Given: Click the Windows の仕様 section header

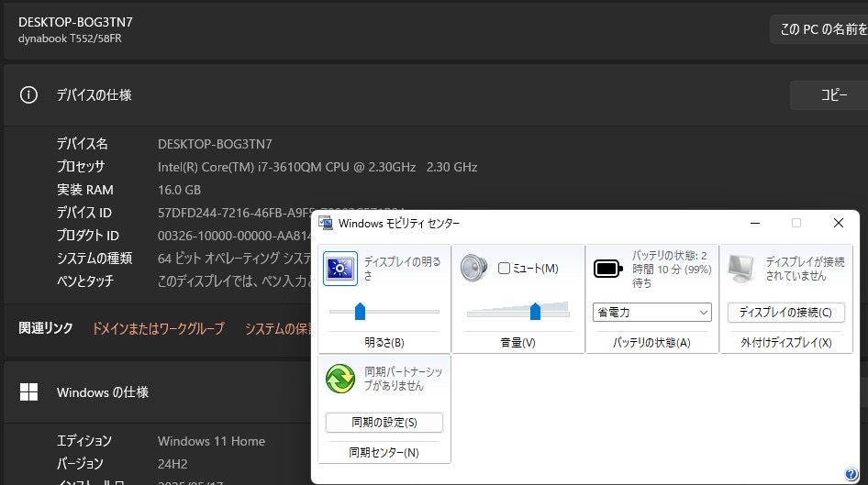Looking at the screenshot, I should tap(103, 392).
